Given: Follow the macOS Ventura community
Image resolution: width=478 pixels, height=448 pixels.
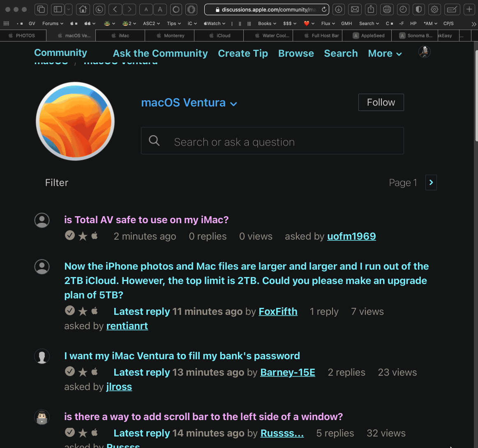Looking at the screenshot, I should (381, 102).
